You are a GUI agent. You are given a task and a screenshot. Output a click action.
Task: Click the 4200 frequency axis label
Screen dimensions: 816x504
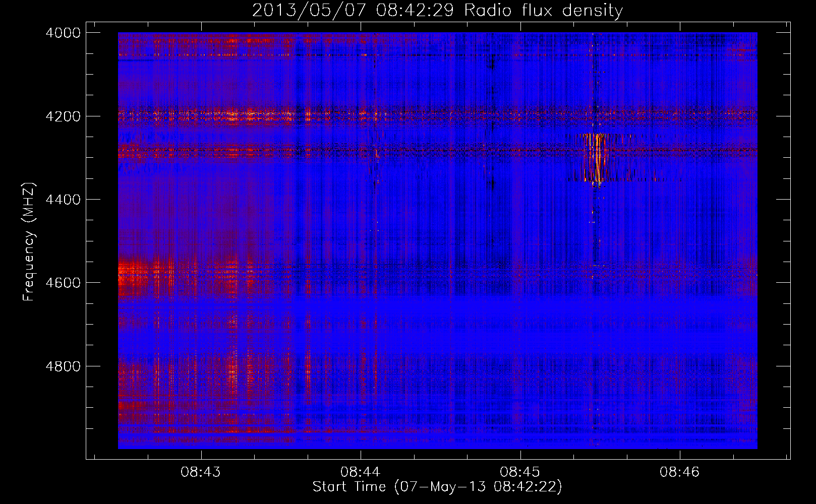coord(63,116)
